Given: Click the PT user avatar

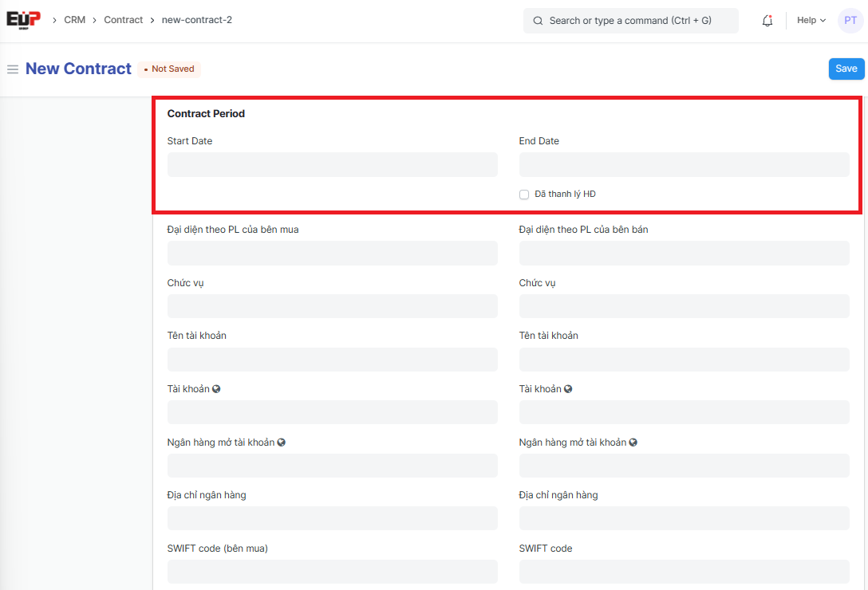Looking at the screenshot, I should click(850, 21).
